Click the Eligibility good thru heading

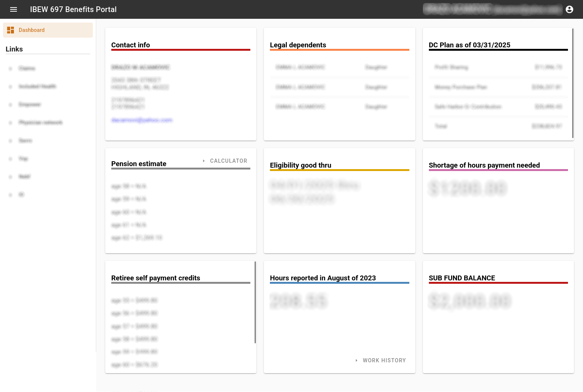[x=300, y=165]
